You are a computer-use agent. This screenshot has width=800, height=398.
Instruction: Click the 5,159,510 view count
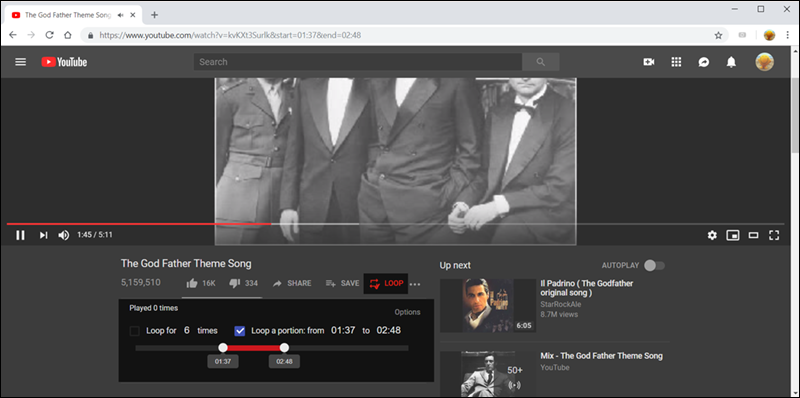coord(141,282)
